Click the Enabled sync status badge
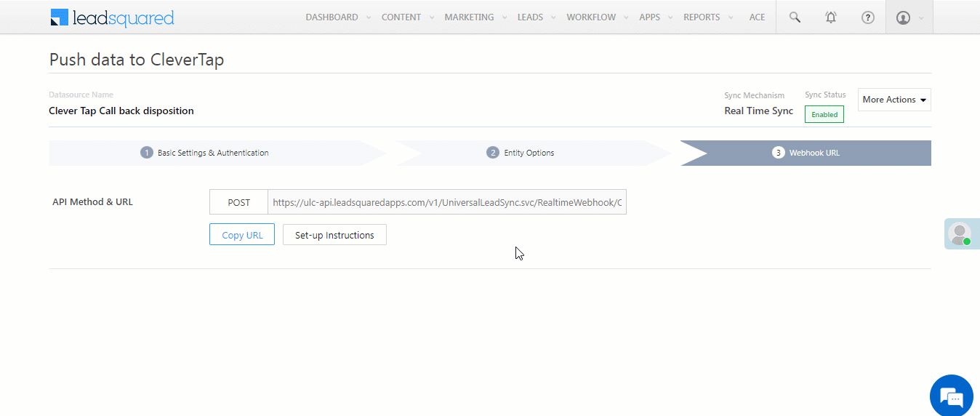 tap(824, 115)
